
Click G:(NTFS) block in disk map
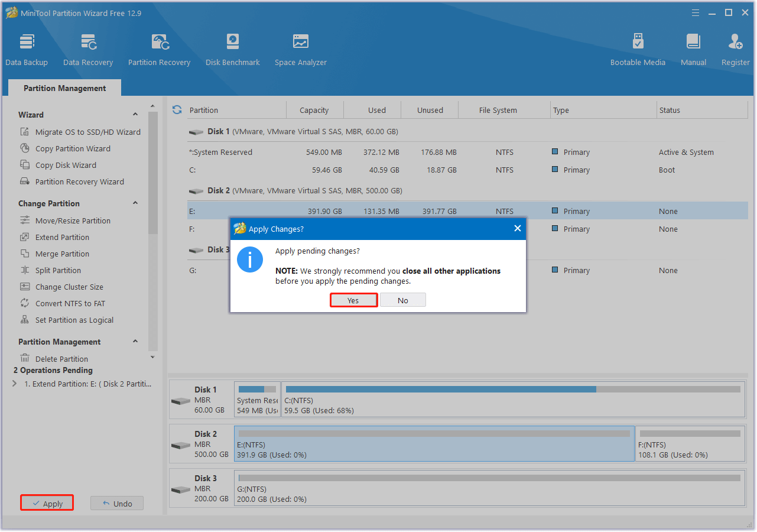coord(489,488)
